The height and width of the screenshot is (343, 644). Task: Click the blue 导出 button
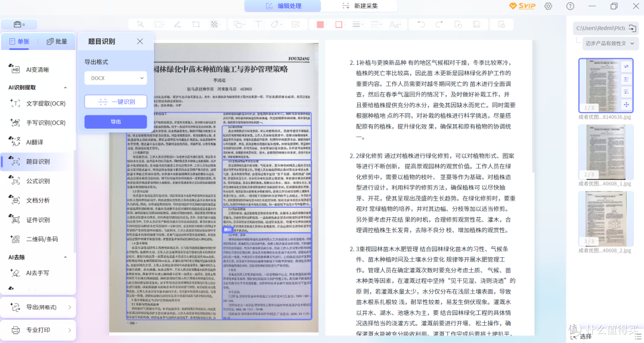coord(116,122)
